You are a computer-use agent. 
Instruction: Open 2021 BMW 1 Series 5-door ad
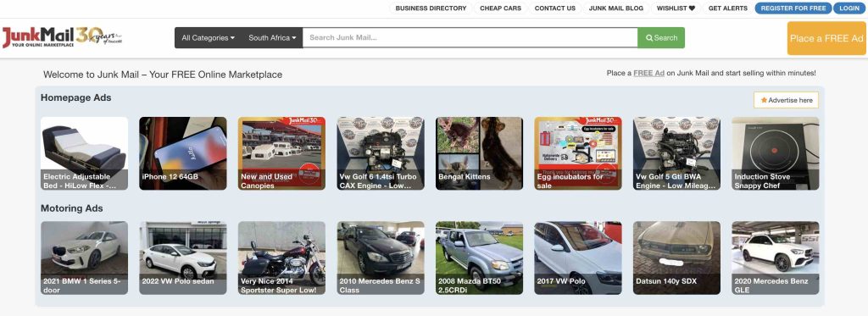(84, 258)
